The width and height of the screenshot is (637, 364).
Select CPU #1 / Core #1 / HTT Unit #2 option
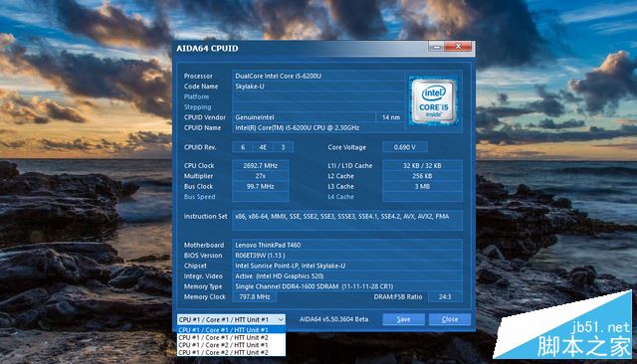pos(231,337)
